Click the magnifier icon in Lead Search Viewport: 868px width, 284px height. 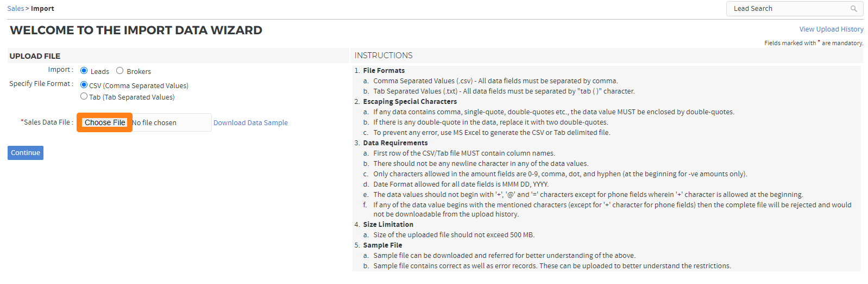point(853,9)
